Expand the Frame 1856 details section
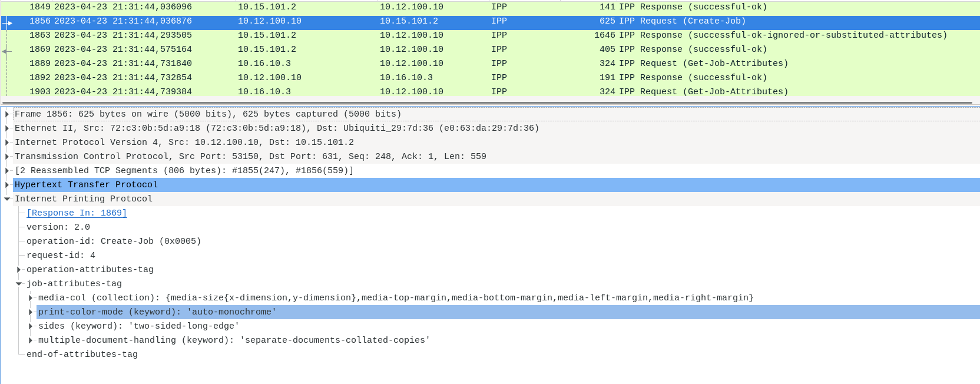The width and height of the screenshot is (980, 384). click(6, 114)
